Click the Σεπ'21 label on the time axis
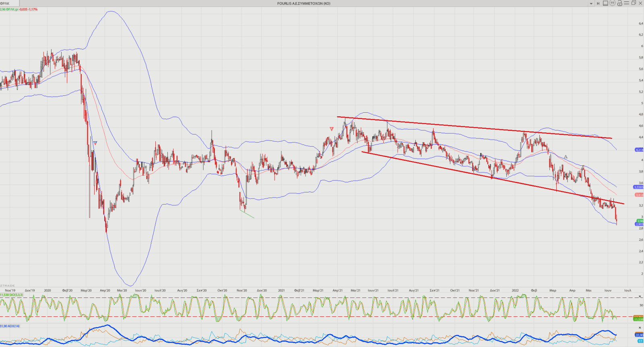This screenshot has height=347, width=644. [434, 290]
